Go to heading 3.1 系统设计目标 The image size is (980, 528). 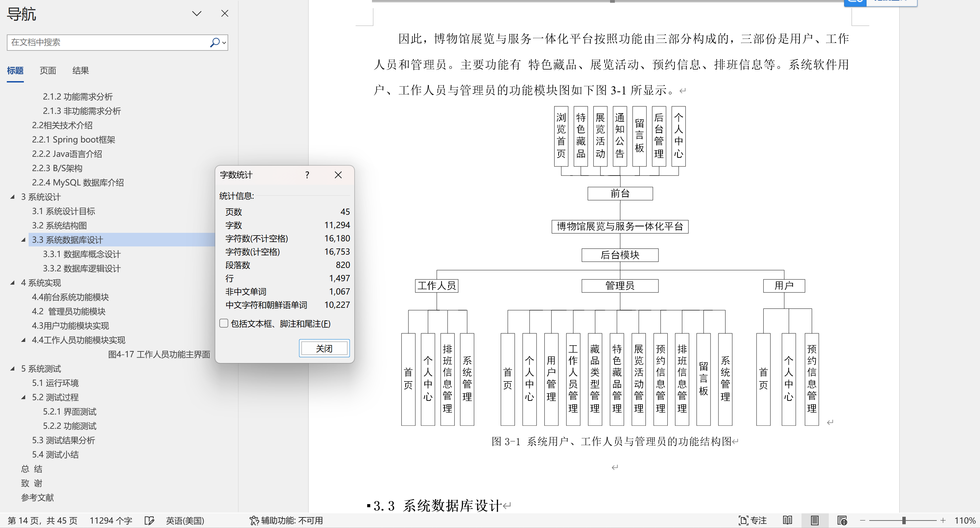point(64,211)
